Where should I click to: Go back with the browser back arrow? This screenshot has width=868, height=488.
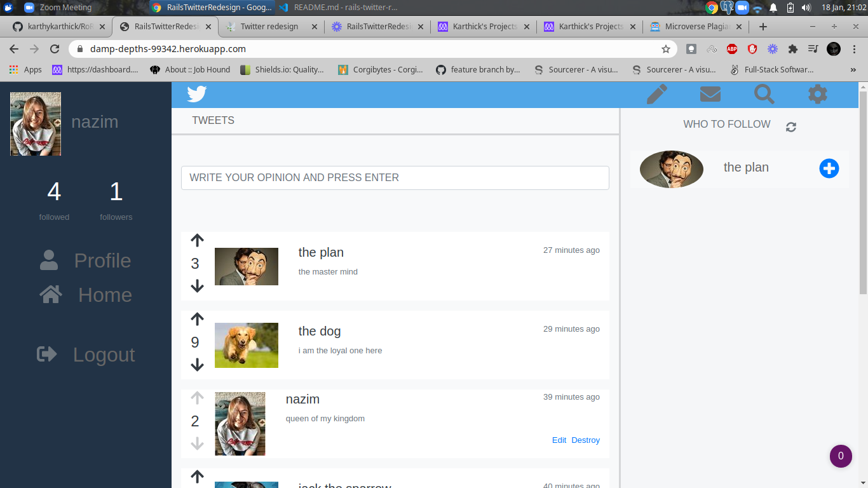14,49
